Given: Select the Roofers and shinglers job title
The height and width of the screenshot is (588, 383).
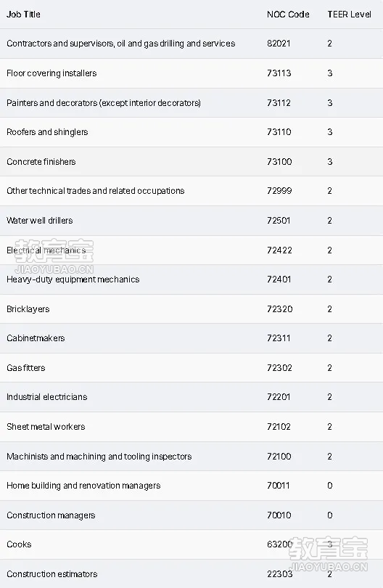Looking at the screenshot, I should pos(47,132).
